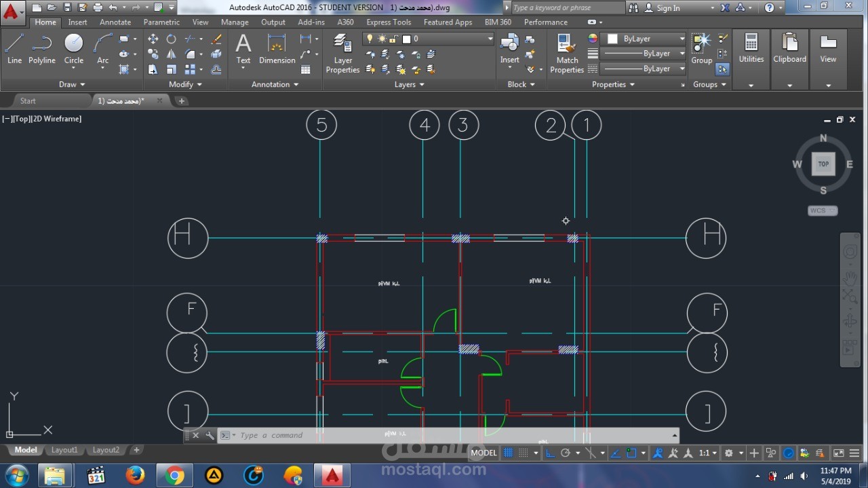The width and height of the screenshot is (868, 488).
Task: Add a new file tab with plus
Action: 181,100
